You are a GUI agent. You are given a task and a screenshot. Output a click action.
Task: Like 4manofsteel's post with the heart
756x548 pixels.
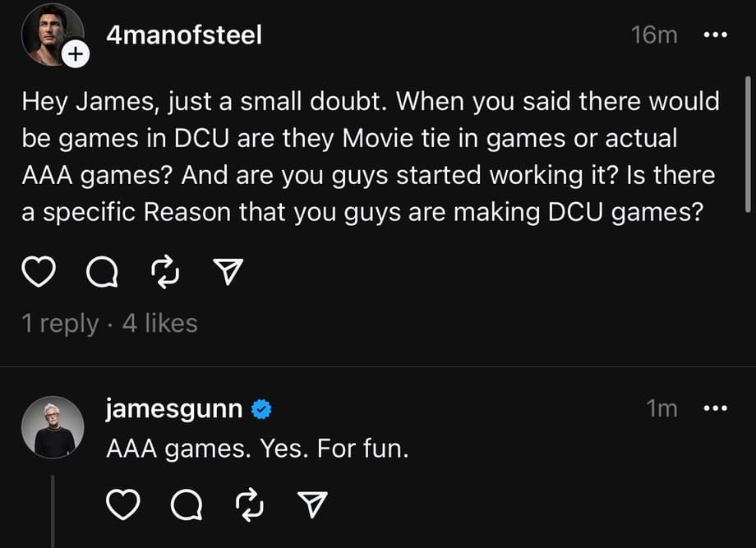click(x=37, y=272)
